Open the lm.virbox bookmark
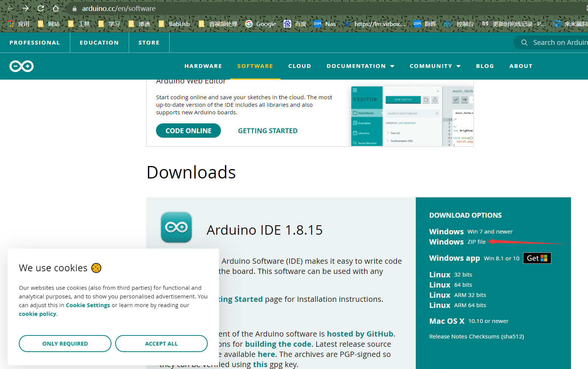This screenshot has height=369, width=588. point(375,24)
